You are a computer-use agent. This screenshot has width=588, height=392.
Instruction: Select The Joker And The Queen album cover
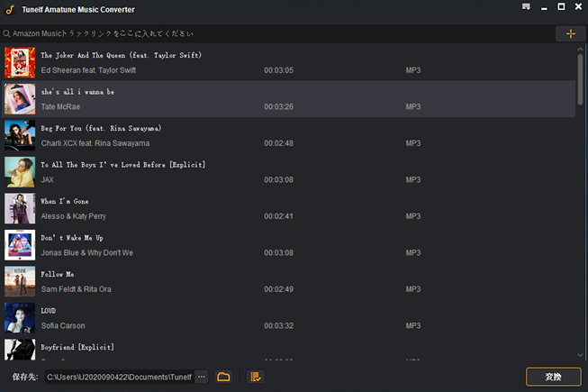click(20, 62)
